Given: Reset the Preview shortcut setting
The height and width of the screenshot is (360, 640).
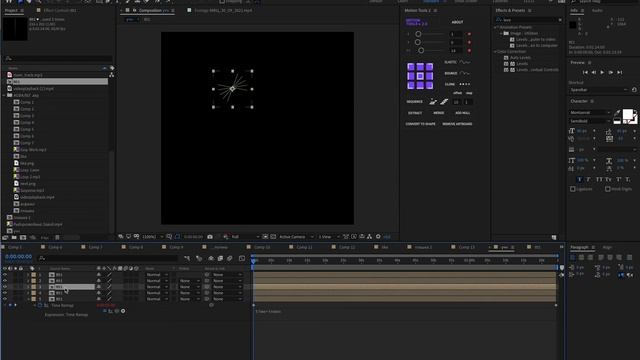Looking at the screenshot, I should pos(634,90).
